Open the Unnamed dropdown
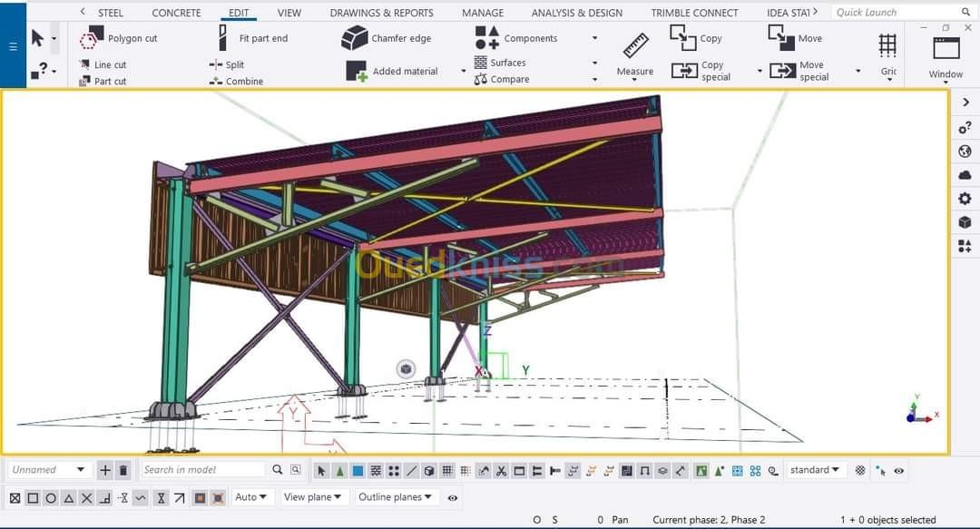Image resolution: width=980 pixels, height=529 pixels. [49, 470]
